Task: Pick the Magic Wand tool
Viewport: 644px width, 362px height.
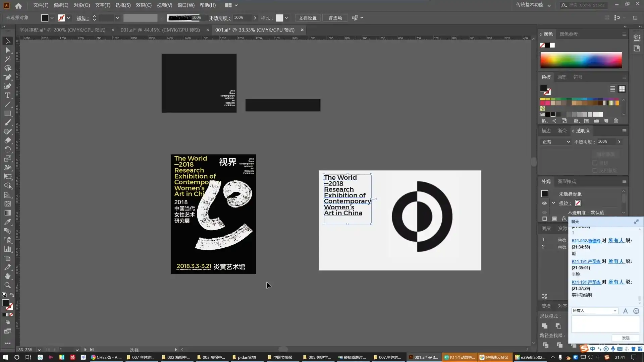Action: tap(7, 59)
